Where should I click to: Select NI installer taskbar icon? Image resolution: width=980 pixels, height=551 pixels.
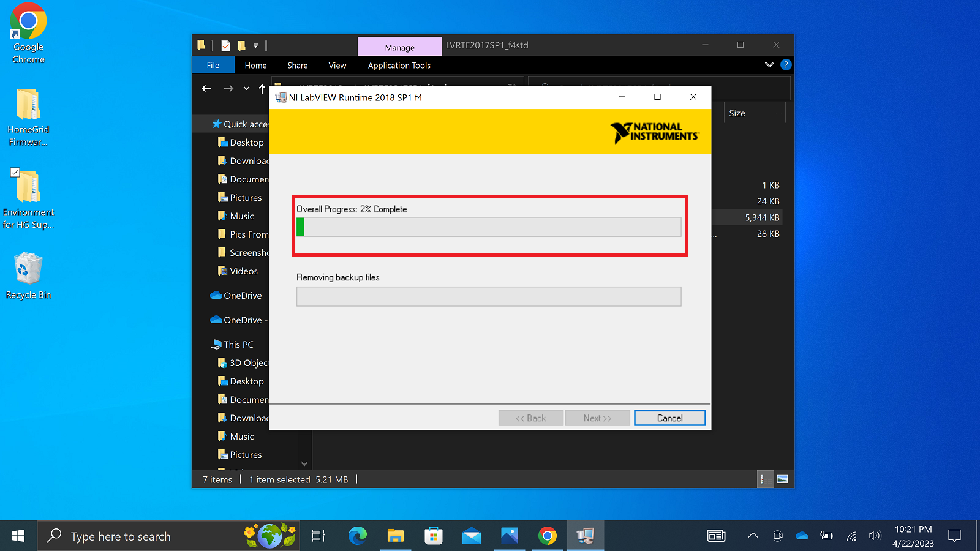point(586,536)
